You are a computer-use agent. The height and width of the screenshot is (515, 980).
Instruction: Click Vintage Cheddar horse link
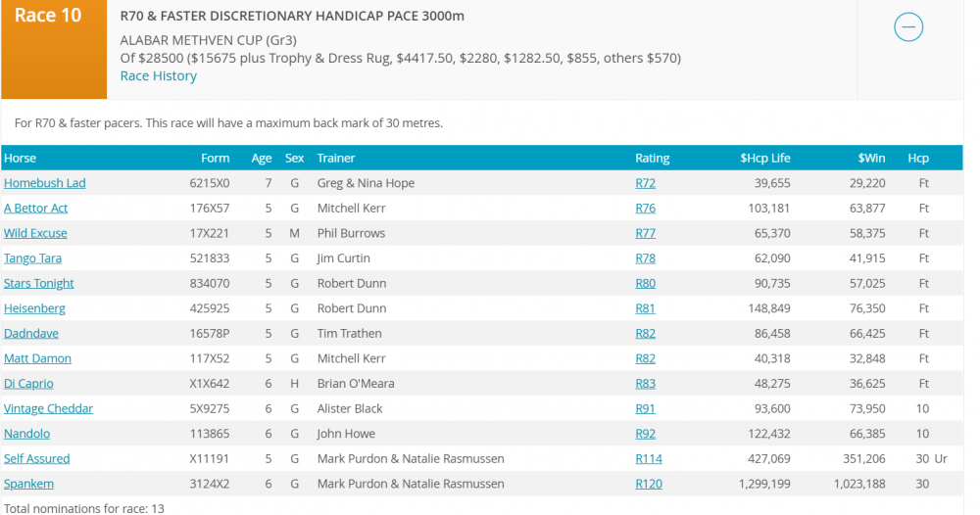(49, 409)
